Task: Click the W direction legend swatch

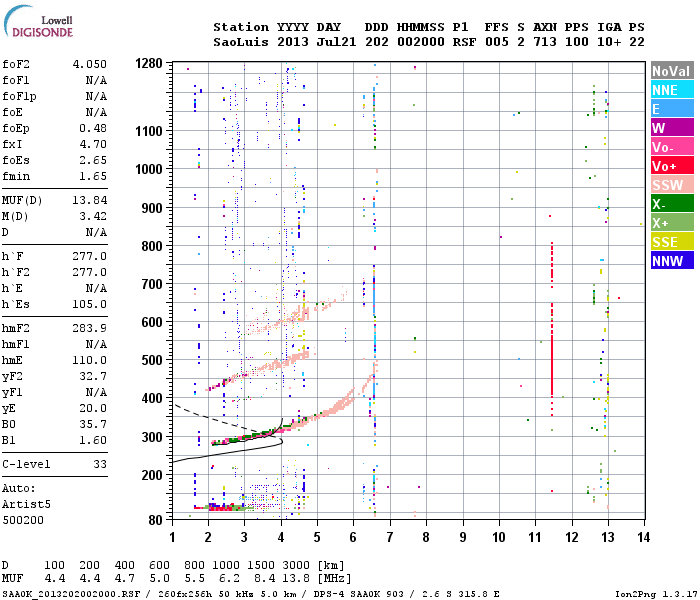Action: 672,128
